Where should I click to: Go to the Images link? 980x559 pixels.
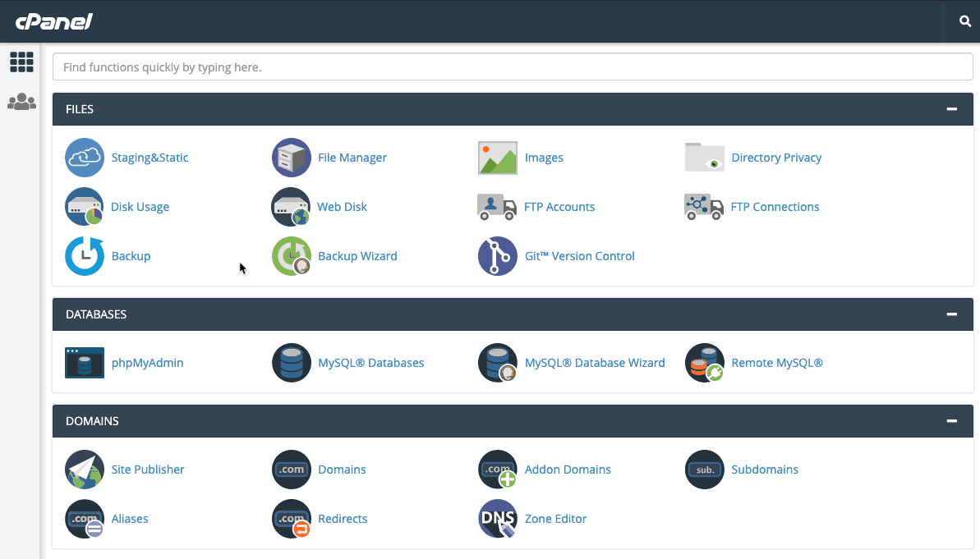click(x=544, y=158)
